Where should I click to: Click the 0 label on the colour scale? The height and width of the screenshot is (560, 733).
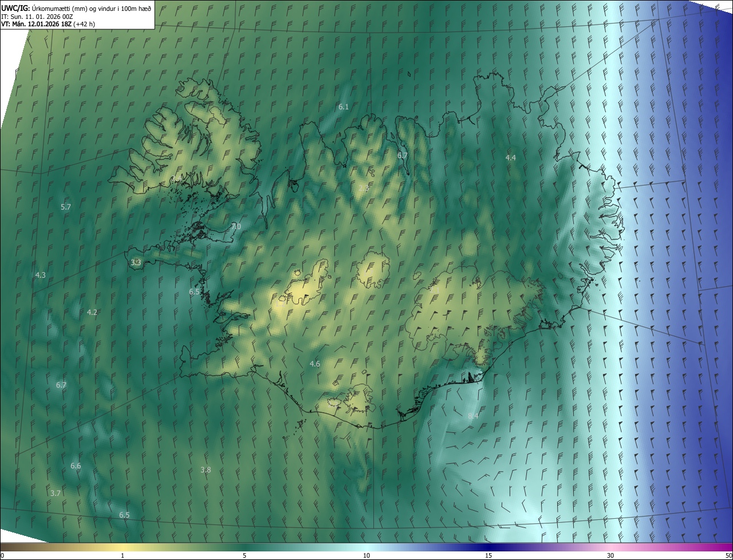[2, 555]
